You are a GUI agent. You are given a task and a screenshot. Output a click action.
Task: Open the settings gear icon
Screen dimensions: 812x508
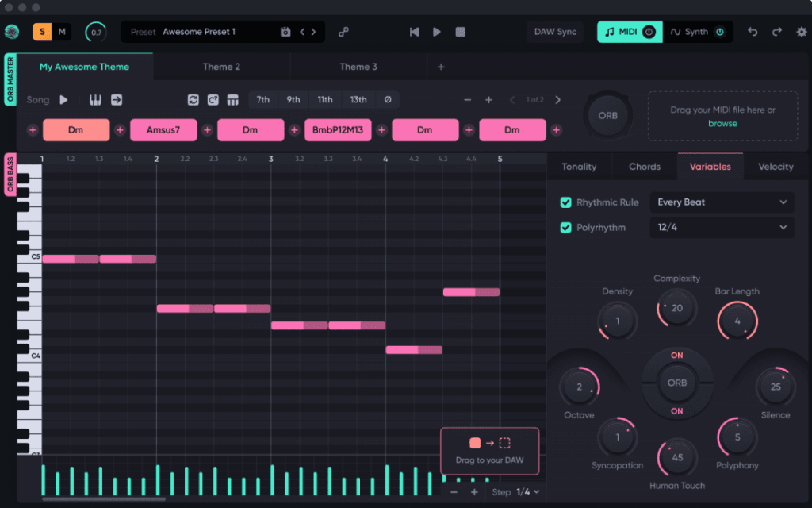click(801, 32)
